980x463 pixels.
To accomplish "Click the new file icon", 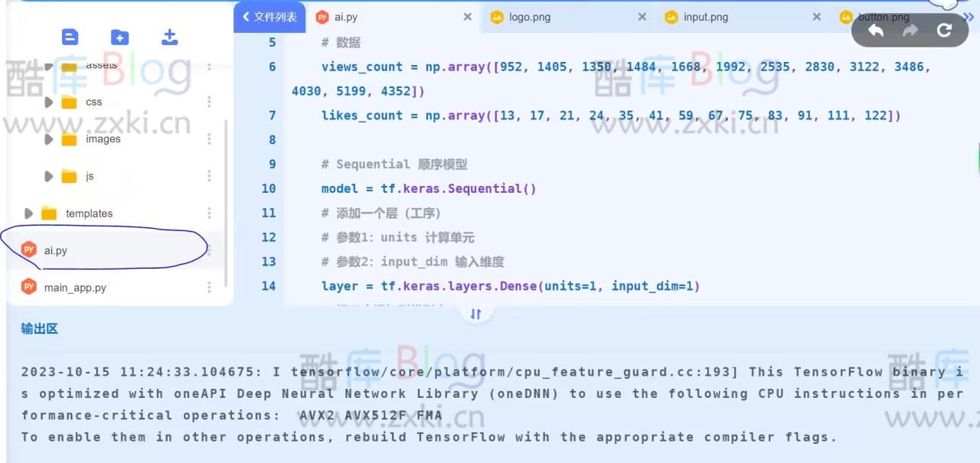I will (x=70, y=37).
